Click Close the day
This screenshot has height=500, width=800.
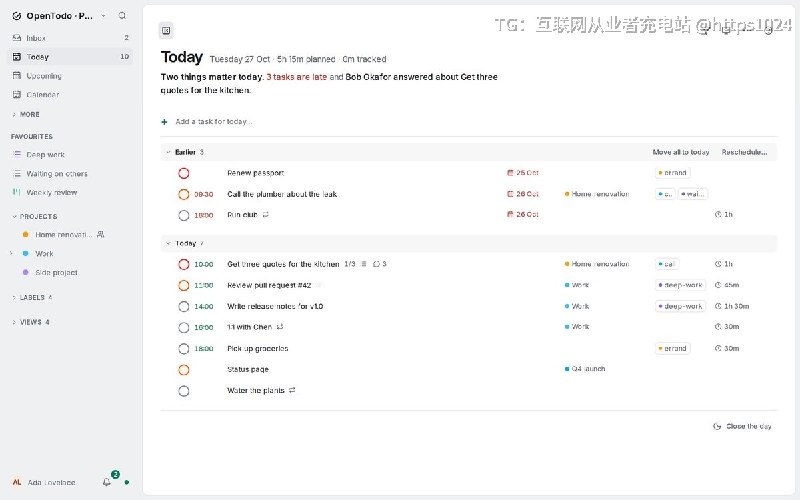pos(742,426)
